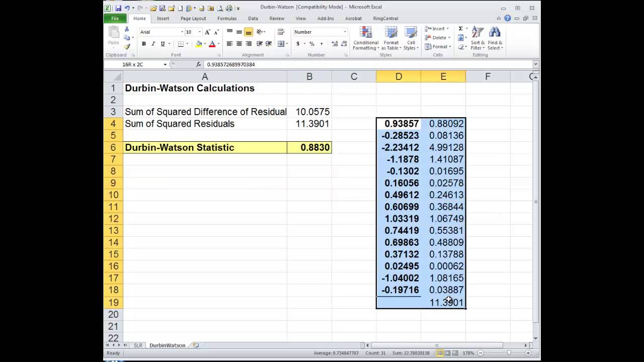Click the AutoSum sigma icon
Image resolution: width=644 pixels, height=362 pixels.
click(x=461, y=29)
